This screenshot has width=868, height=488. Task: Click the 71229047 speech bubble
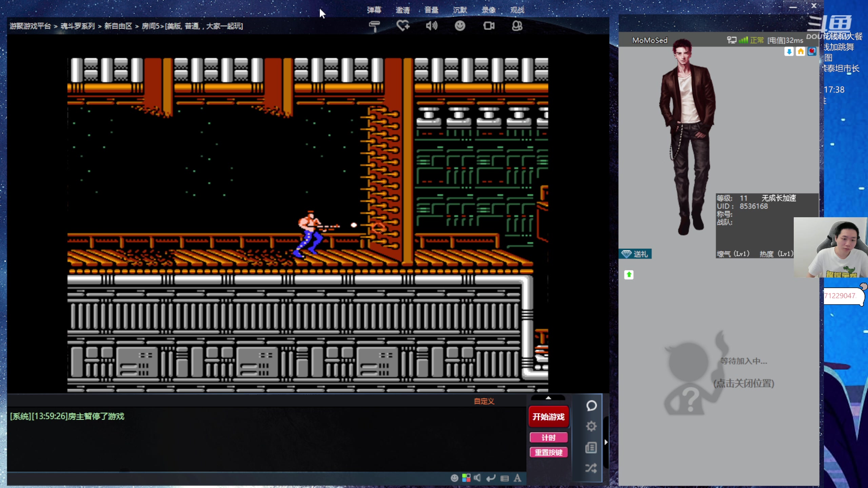(844, 296)
